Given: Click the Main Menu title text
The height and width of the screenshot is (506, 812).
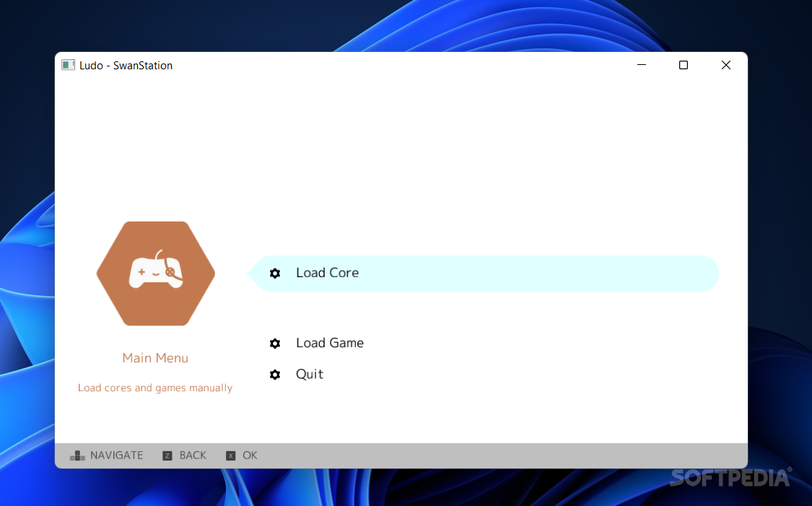Looking at the screenshot, I should click(x=155, y=358).
